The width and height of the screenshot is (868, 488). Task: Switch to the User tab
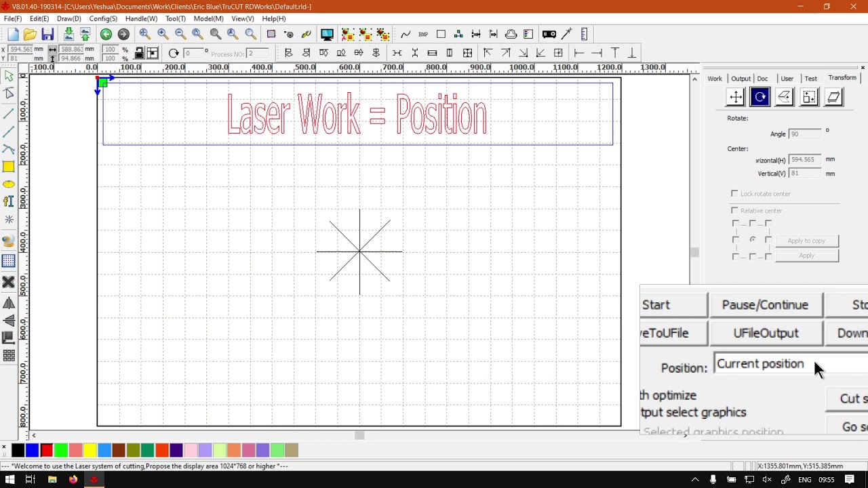coord(787,79)
